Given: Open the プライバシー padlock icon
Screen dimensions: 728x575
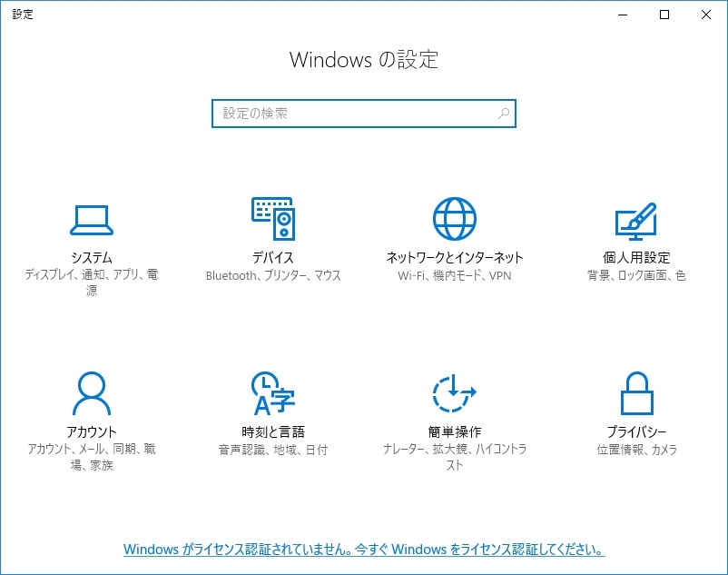Looking at the screenshot, I should tap(636, 393).
